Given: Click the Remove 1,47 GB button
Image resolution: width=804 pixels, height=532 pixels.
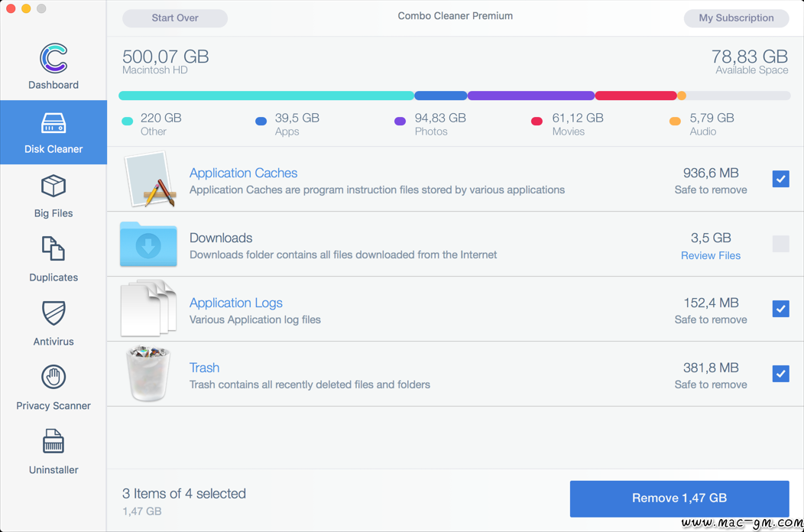Looking at the screenshot, I should point(679,498).
